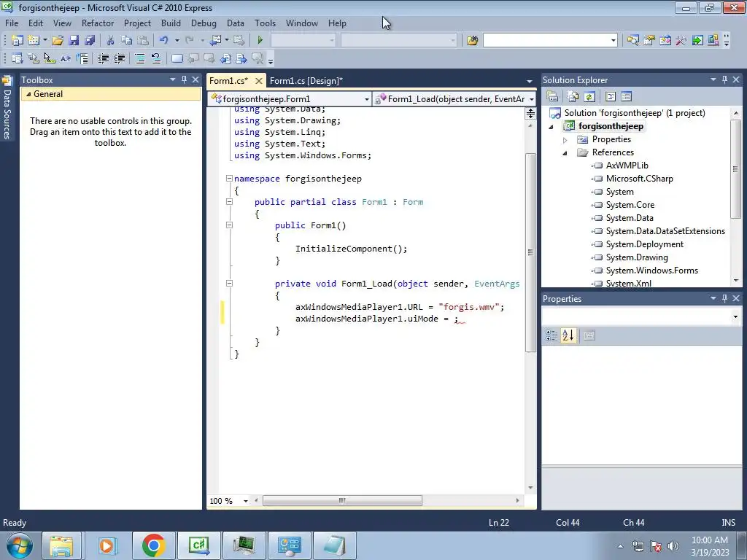Click the Data Sources side tab

[x=7, y=108]
